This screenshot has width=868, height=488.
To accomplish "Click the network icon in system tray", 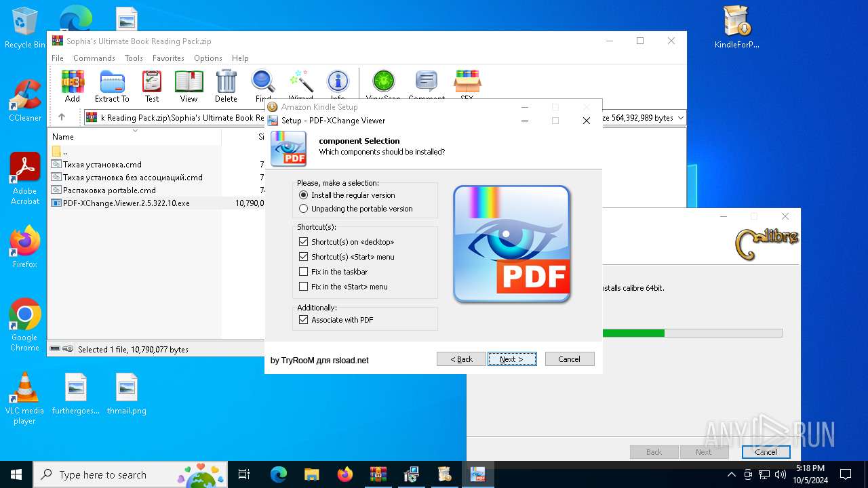I will click(x=764, y=474).
